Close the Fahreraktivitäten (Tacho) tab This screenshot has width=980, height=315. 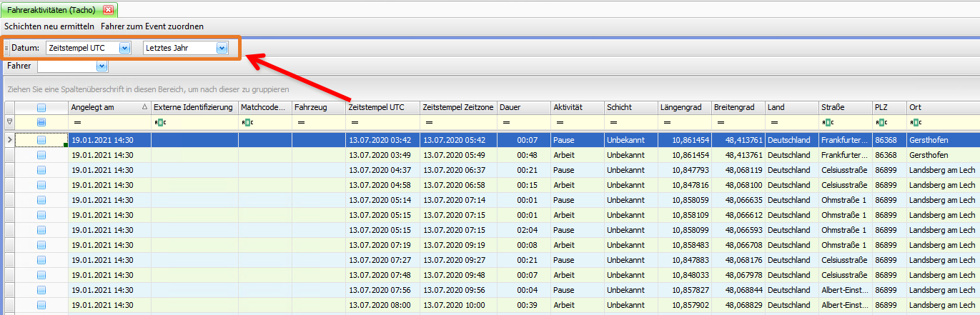[108, 10]
